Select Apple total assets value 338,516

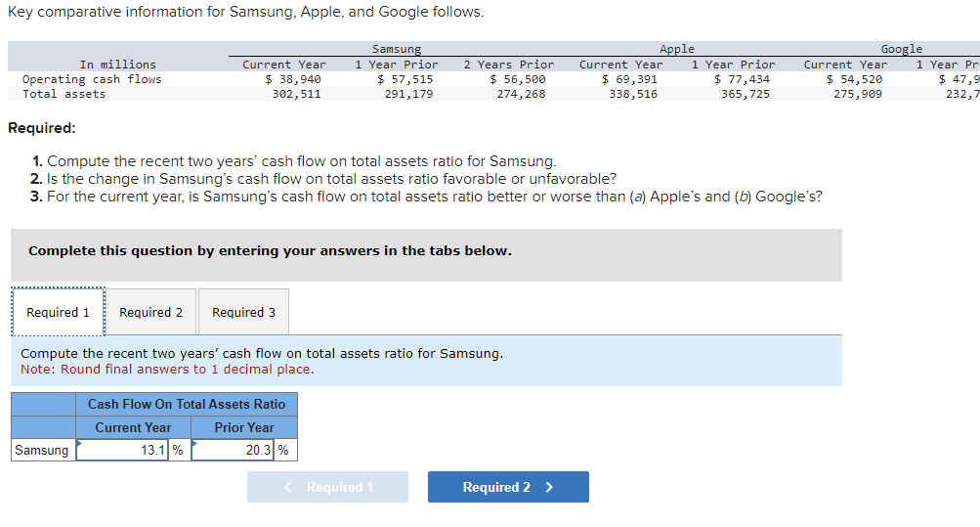click(x=633, y=95)
